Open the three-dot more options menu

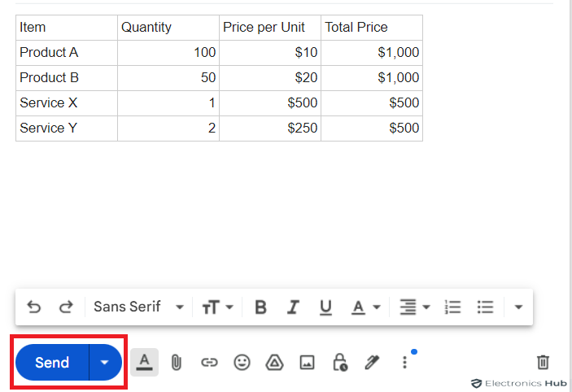click(x=404, y=363)
